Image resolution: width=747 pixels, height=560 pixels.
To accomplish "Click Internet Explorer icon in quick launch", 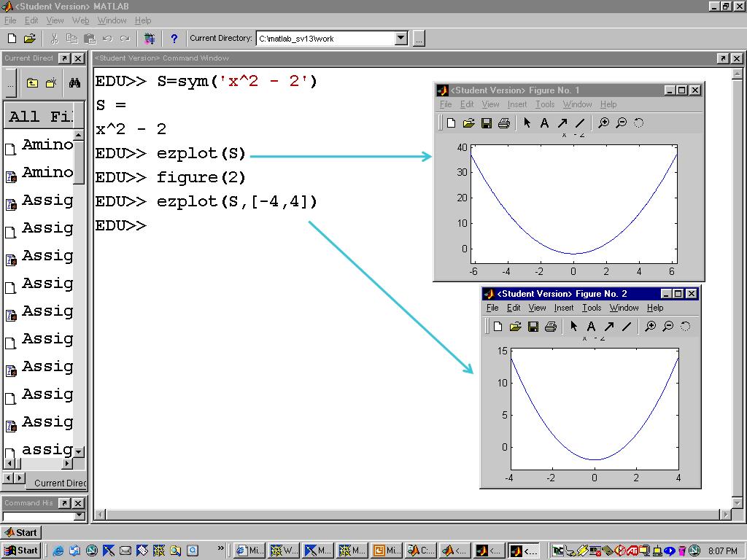I will pos(58,551).
